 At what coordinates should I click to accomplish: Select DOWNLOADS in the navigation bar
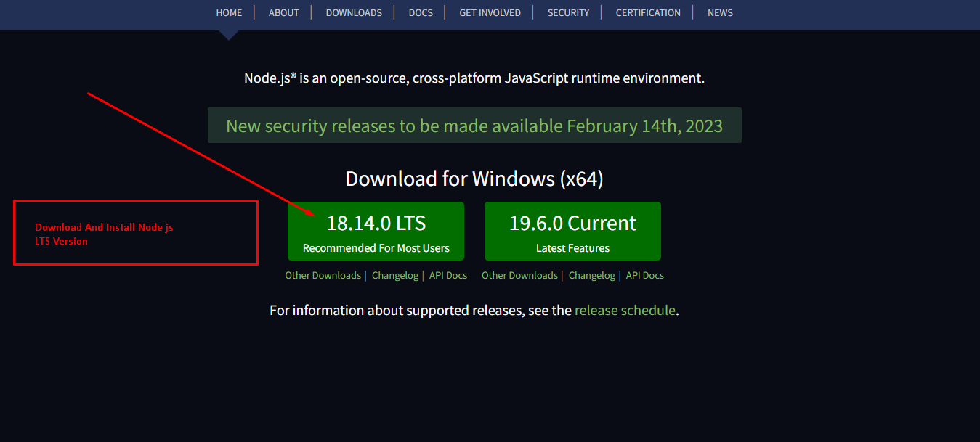354,12
